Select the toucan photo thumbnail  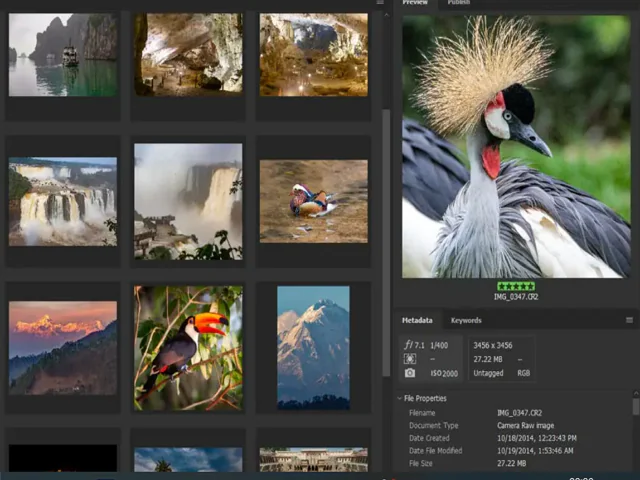pyautogui.click(x=188, y=348)
